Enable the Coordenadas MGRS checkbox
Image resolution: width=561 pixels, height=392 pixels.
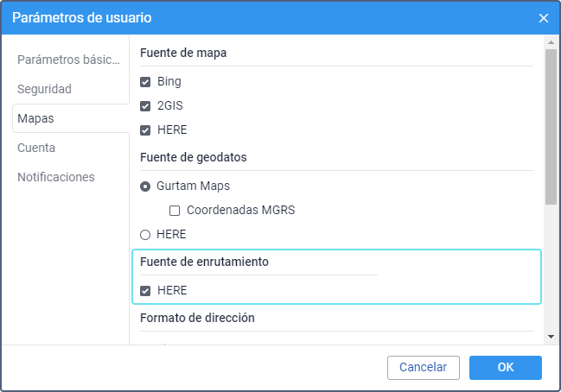175,210
